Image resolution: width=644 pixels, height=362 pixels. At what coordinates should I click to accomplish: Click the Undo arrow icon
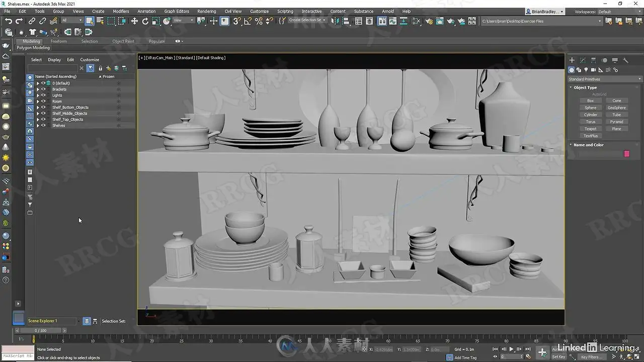point(9,21)
